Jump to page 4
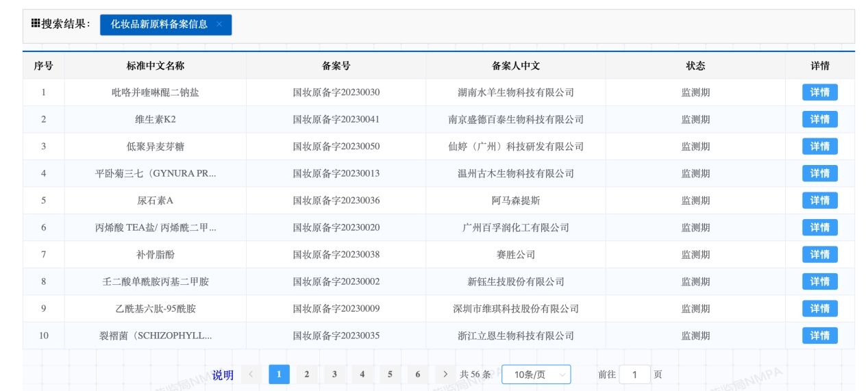 click(362, 375)
